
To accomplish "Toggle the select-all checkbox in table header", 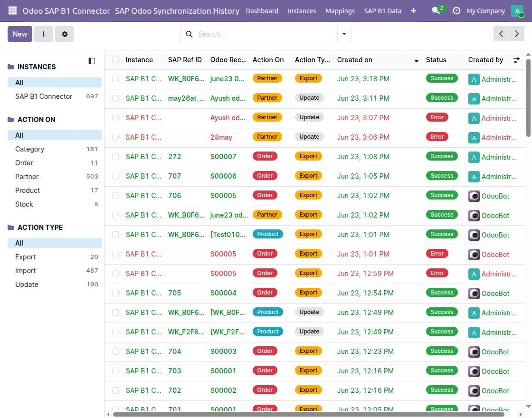I will click(115, 60).
